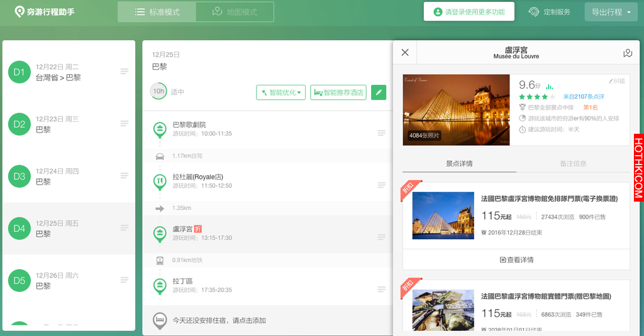Click 拉杜麗(Royale店) restaurant pin icon
The image size is (644, 336).
160,182
